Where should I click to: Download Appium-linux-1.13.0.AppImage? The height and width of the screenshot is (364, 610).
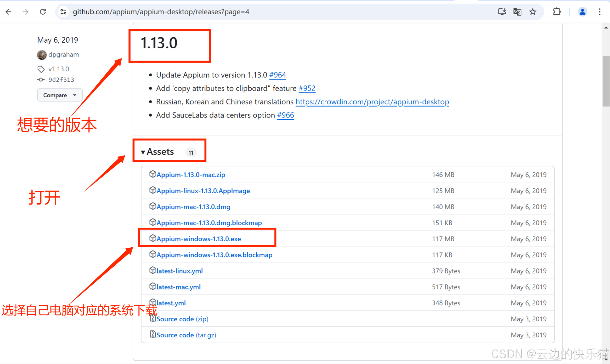[x=203, y=191]
